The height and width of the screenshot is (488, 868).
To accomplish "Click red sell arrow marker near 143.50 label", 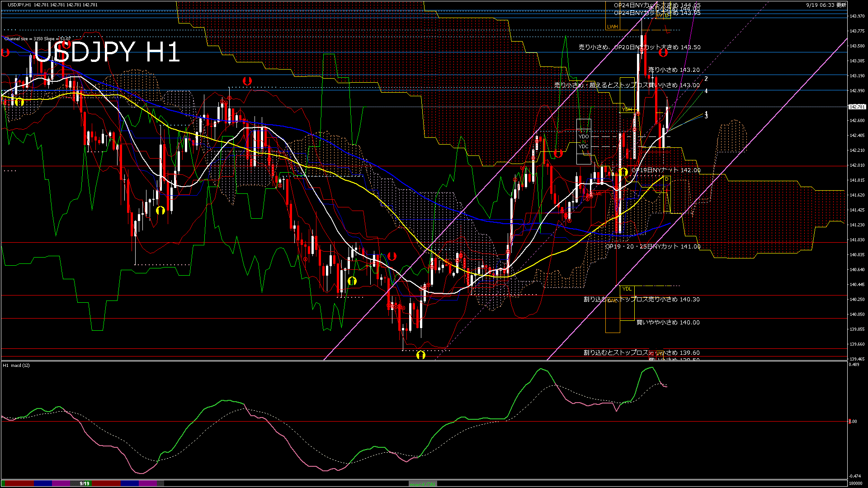I will tap(663, 53).
